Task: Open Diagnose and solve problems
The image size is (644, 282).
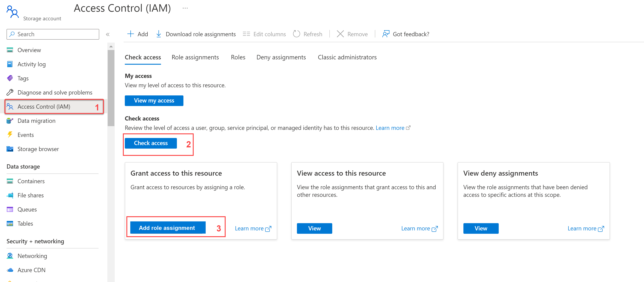Action: pyautogui.click(x=55, y=93)
